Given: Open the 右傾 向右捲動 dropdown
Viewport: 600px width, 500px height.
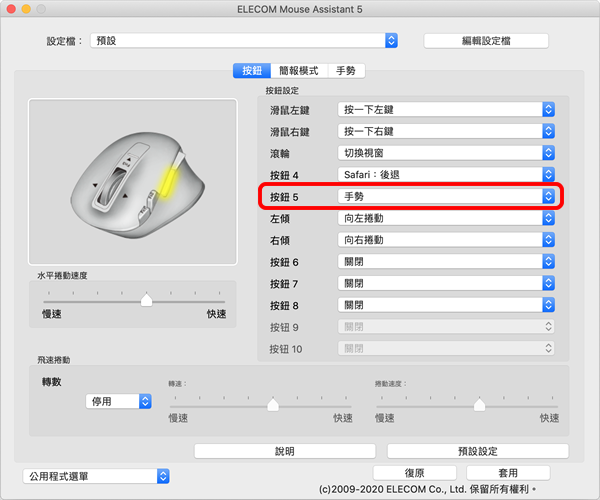Looking at the screenshot, I should [446, 240].
